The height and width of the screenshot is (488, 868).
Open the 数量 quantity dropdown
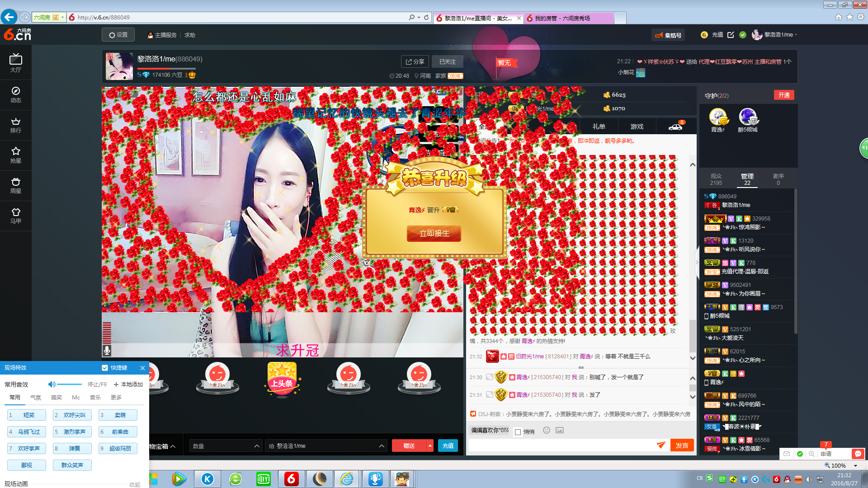tap(226, 446)
